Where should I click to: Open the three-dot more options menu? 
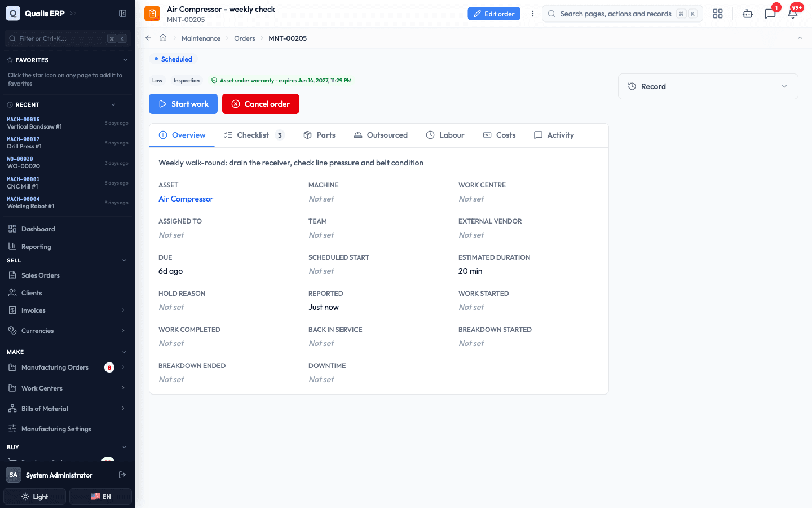(532, 14)
